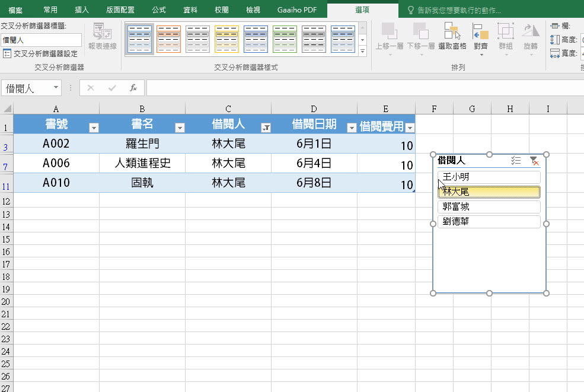584x392 pixels.
Task: Toggle 王小明 in the slicer
Action: 489,177
